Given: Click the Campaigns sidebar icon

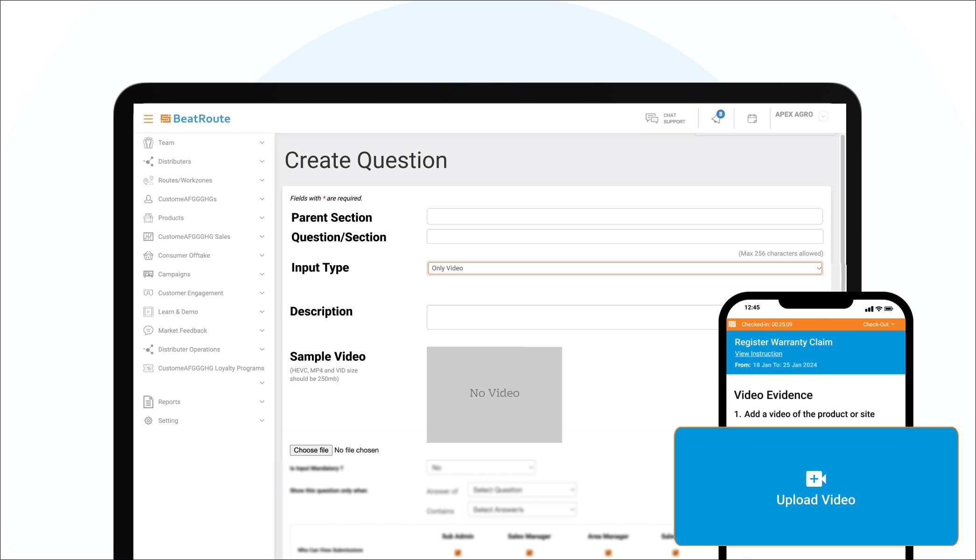Looking at the screenshot, I should [x=148, y=274].
